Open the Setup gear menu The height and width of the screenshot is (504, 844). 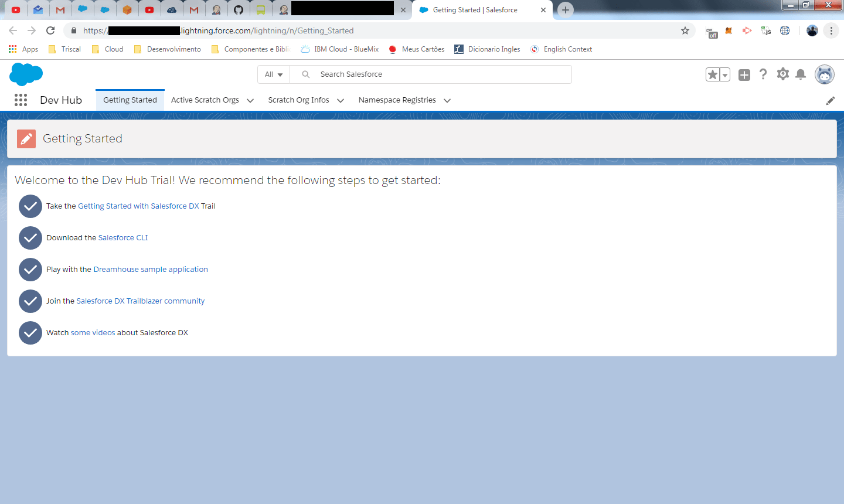783,74
